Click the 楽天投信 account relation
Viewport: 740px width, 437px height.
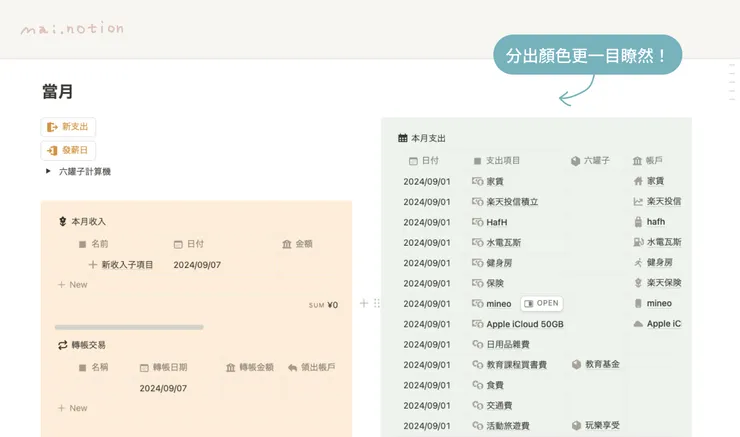tap(657, 201)
